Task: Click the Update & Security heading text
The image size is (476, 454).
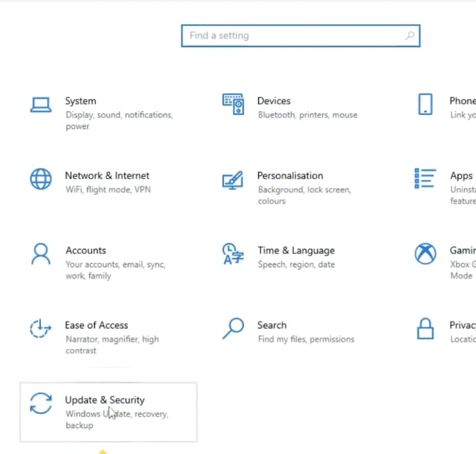Action: (x=105, y=400)
